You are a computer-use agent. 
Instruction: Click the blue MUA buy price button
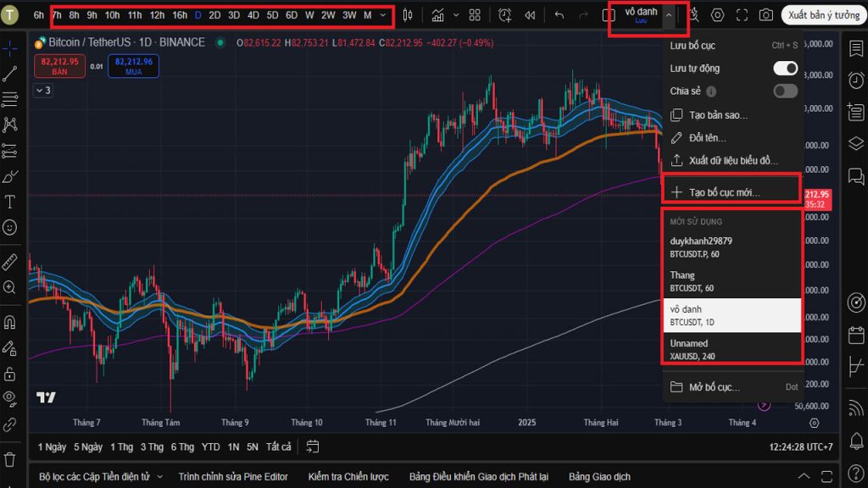[x=133, y=66]
